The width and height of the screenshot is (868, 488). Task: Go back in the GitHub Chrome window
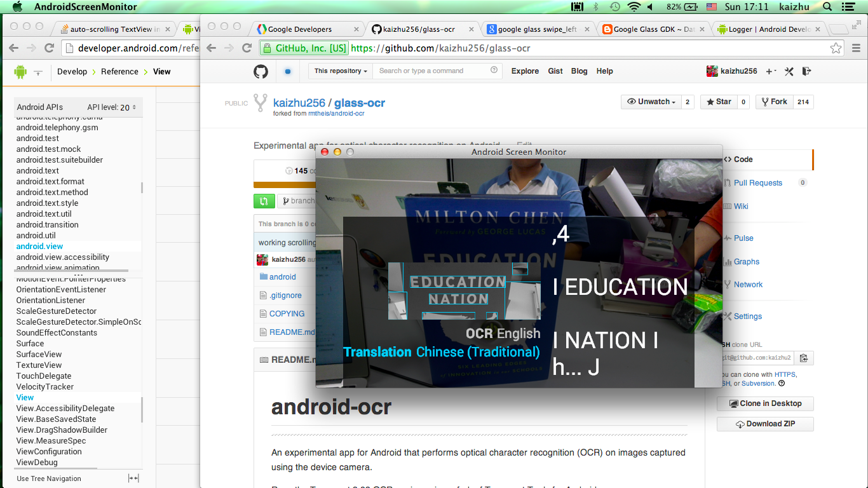click(x=212, y=48)
